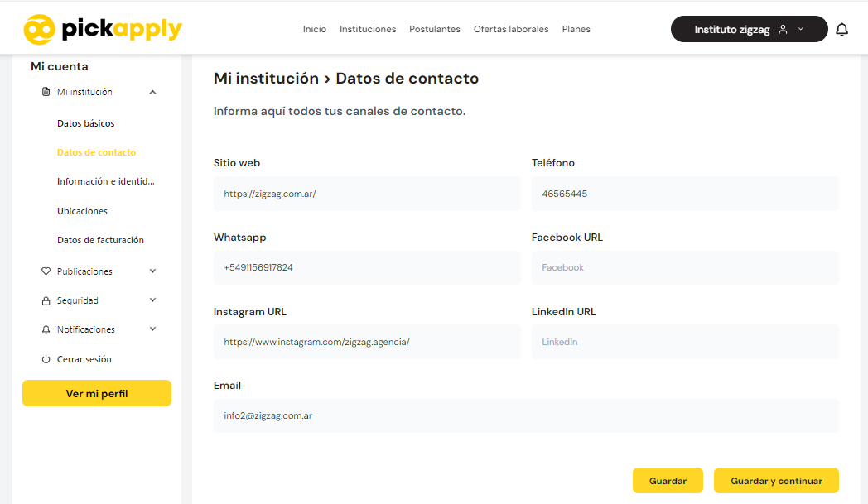868x504 pixels.
Task: Click the user profile icon in header
Action: 783,29
